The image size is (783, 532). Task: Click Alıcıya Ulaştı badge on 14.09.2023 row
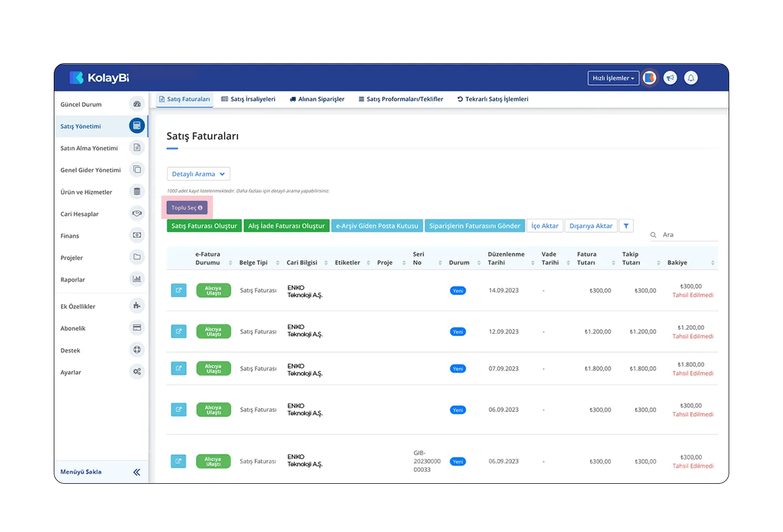[213, 290]
